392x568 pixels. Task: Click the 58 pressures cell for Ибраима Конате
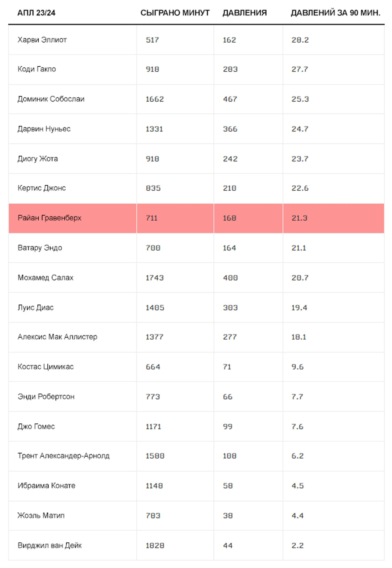pyautogui.click(x=228, y=486)
